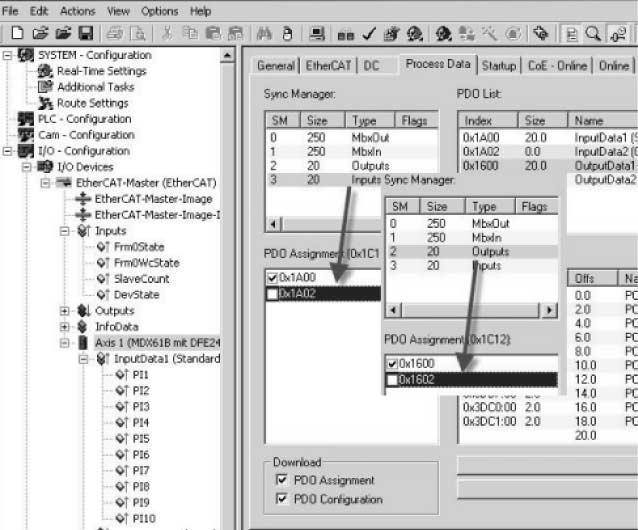The width and height of the screenshot is (638, 530).
Task: Click the second open-folder toolbar icon
Action: (x=63, y=33)
